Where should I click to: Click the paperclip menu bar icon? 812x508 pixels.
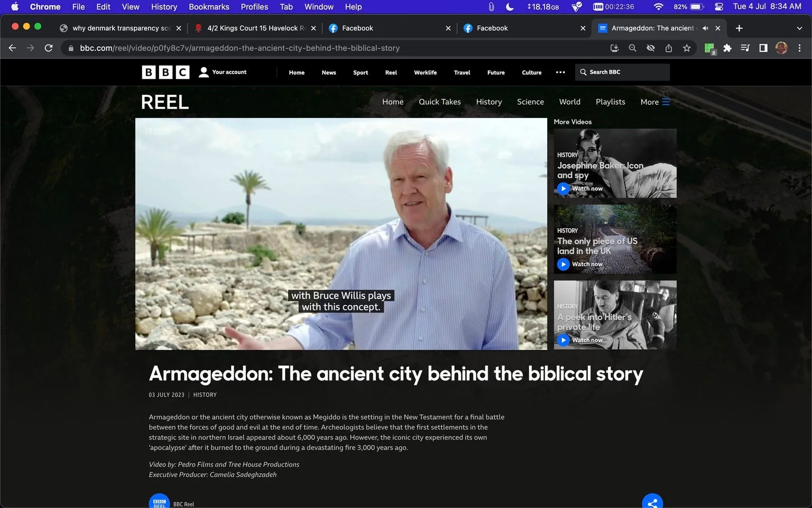coord(491,7)
